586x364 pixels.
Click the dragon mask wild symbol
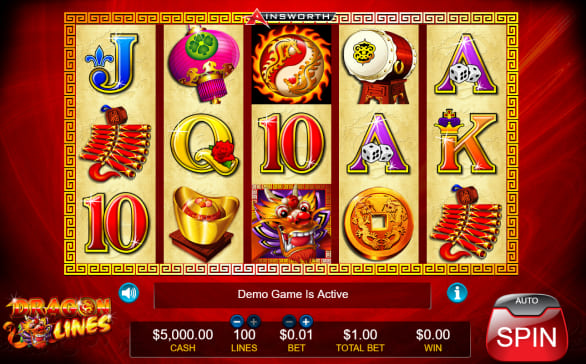[x=292, y=223]
